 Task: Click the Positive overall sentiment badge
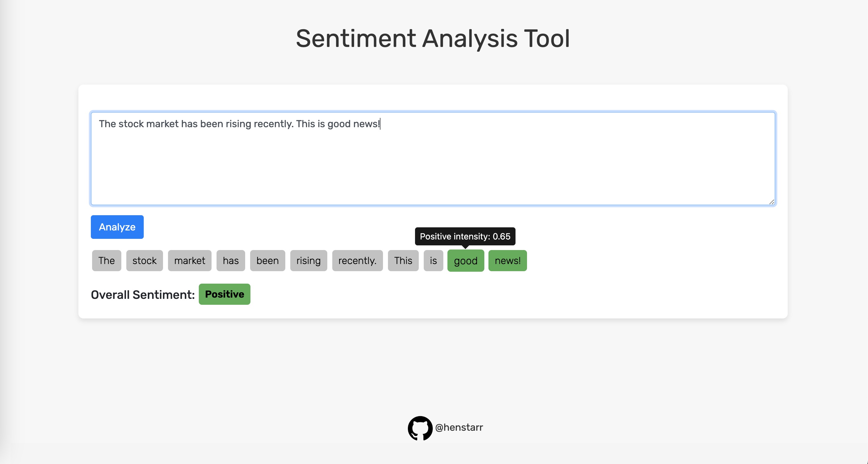point(224,294)
